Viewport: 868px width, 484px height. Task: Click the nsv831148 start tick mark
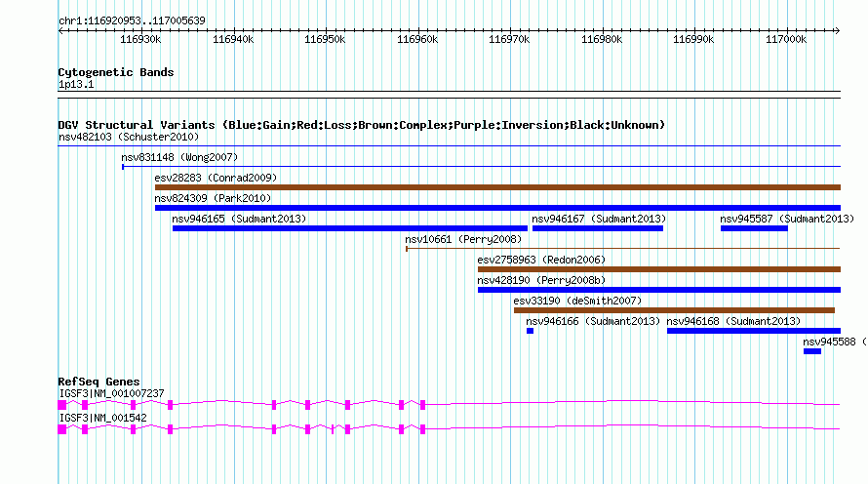point(123,166)
